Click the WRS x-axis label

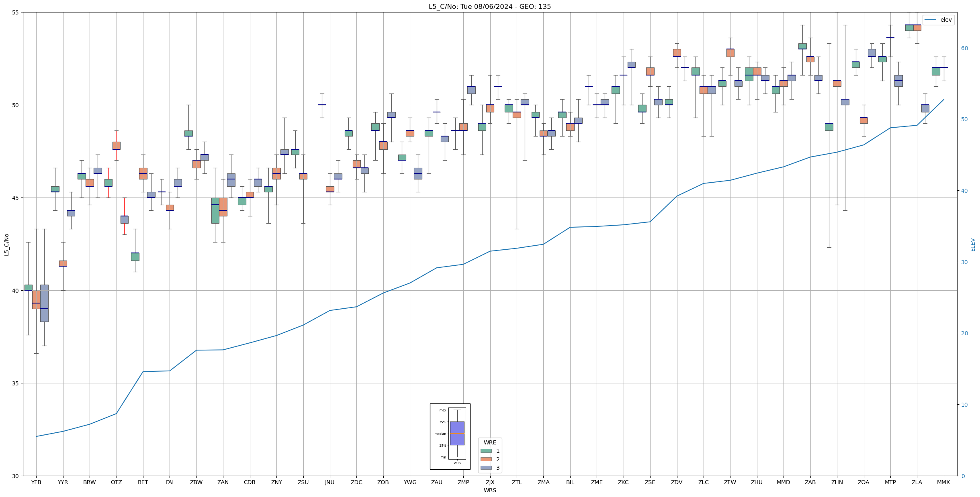[x=489, y=490]
